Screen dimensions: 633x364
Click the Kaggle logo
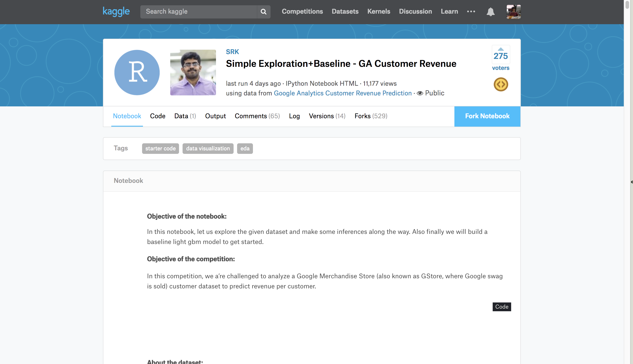[116, 11]
